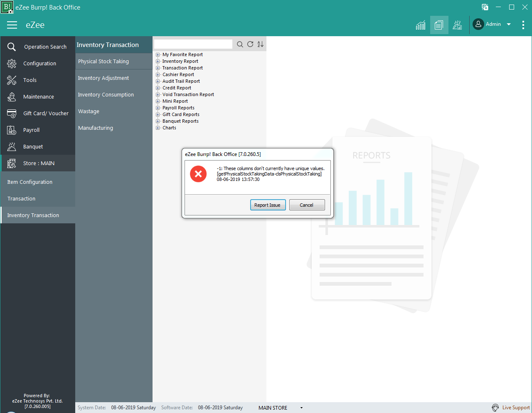Click the report search magnifier icon
Screen dimensions: 532x413
click(x=240, y=45)
